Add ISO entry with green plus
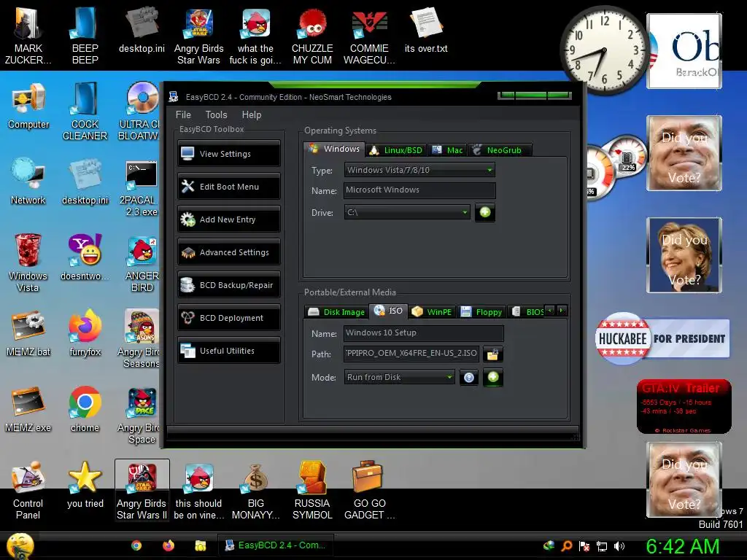This screenshot has width=747, height=560. pyautogui.click(x=493, y=377)
